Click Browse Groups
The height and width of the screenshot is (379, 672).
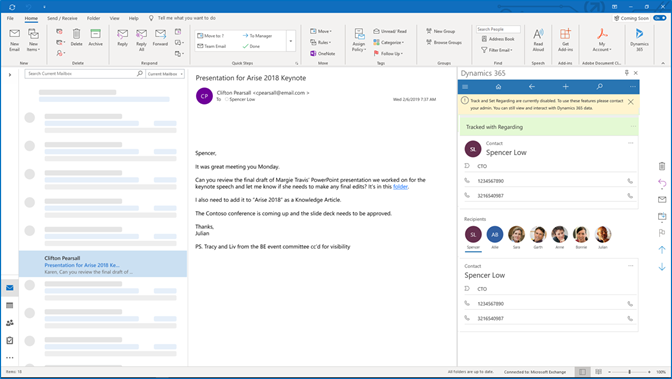[444, 42]
